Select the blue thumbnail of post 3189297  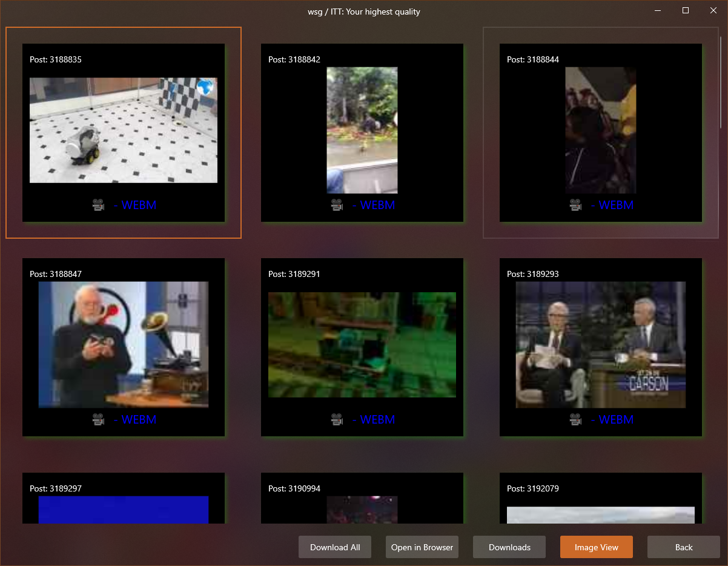click(124, 510)
